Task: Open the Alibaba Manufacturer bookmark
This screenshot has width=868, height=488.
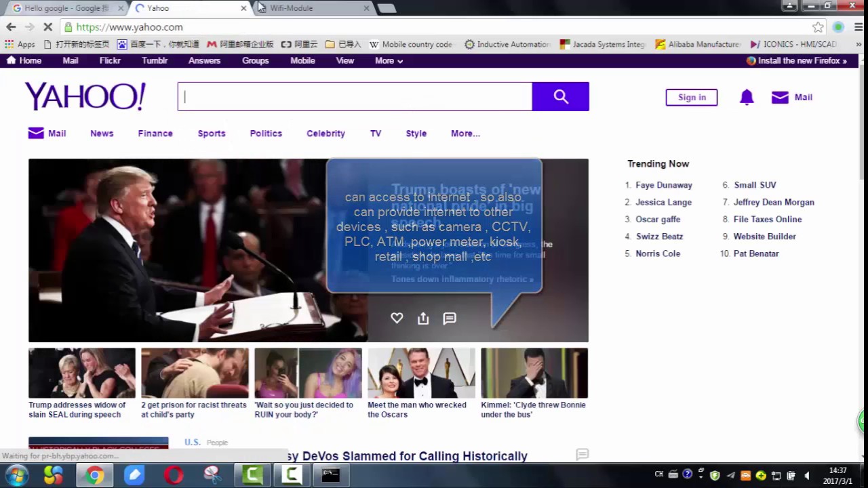Action: click(698, 44)
